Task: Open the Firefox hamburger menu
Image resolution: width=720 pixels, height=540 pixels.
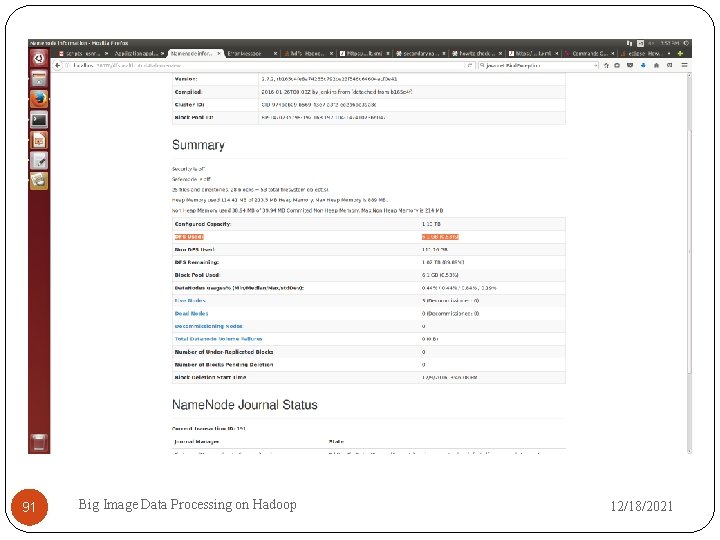Action: (684, 66)
